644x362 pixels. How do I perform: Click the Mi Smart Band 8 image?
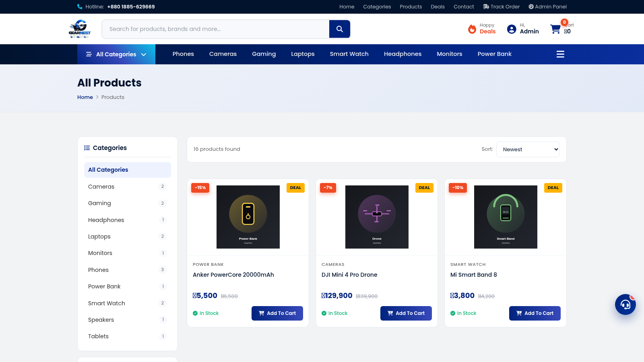point(506,217)
